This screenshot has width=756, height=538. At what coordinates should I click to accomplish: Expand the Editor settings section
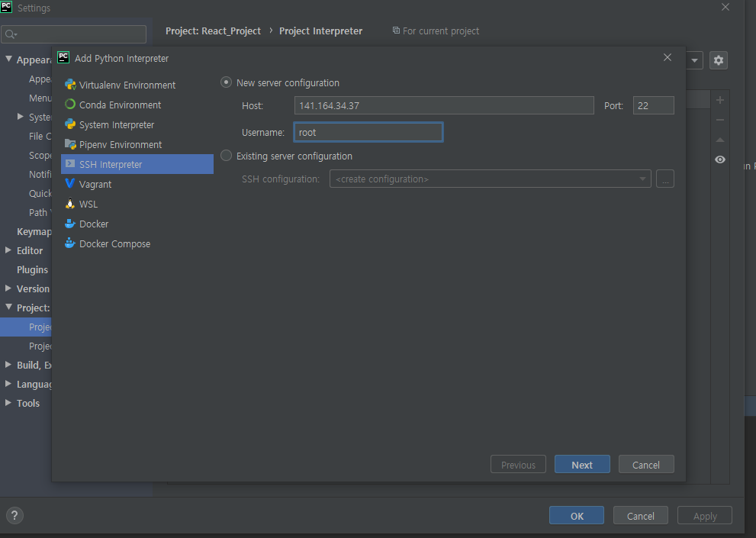pyautogui.click(x=8, y=250)
